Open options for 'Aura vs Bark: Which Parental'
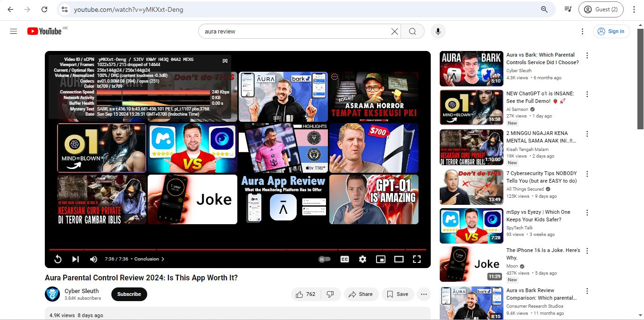The image size is (644, 320). (x=587, y=55)
